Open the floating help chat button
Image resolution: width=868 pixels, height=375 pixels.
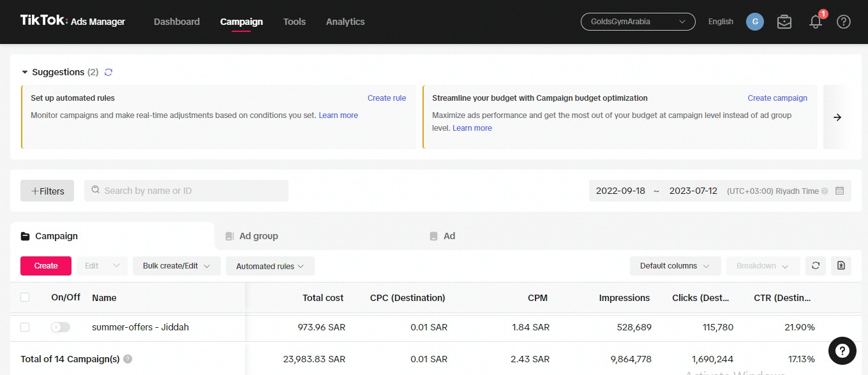pyautogui.click(x=842, y=350)
